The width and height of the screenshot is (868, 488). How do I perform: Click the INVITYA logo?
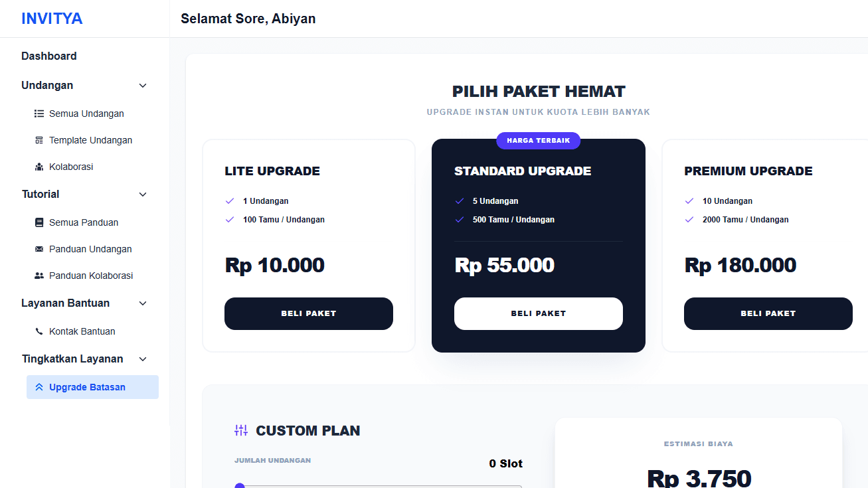click(x=52, y=18)
